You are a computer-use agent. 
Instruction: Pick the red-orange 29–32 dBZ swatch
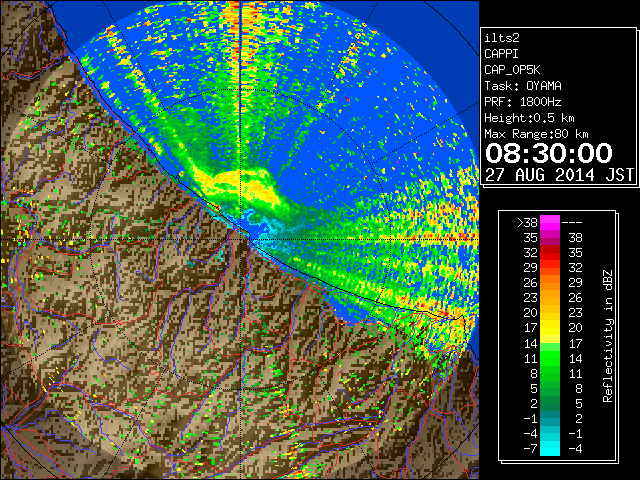click(x=550, y=268)
